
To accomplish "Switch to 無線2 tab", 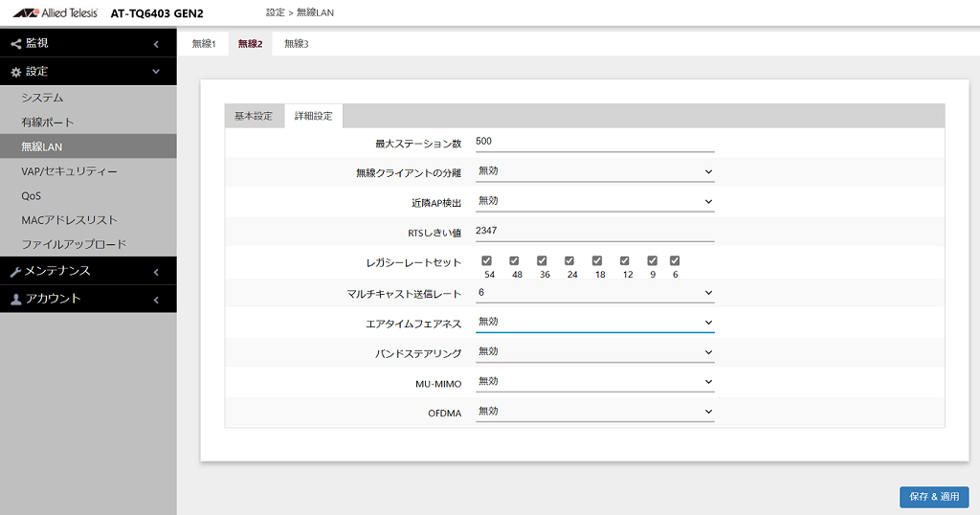I will click(250, 44).
